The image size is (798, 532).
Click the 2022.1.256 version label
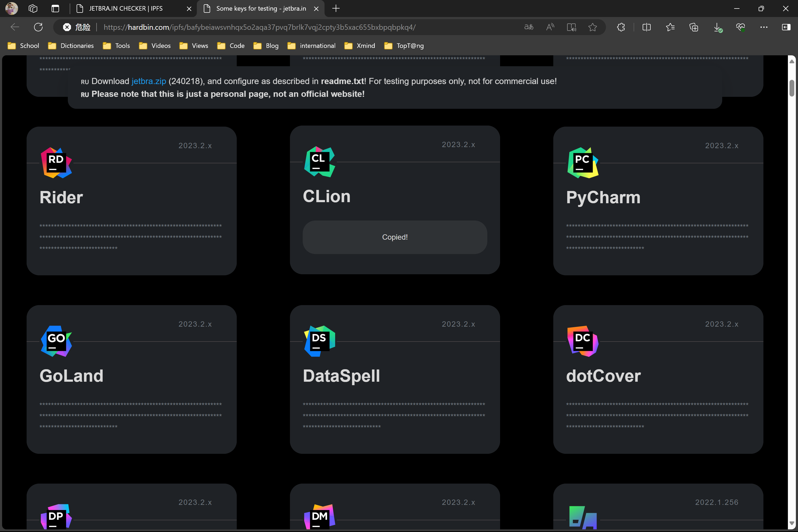click(x=717, y=502)
